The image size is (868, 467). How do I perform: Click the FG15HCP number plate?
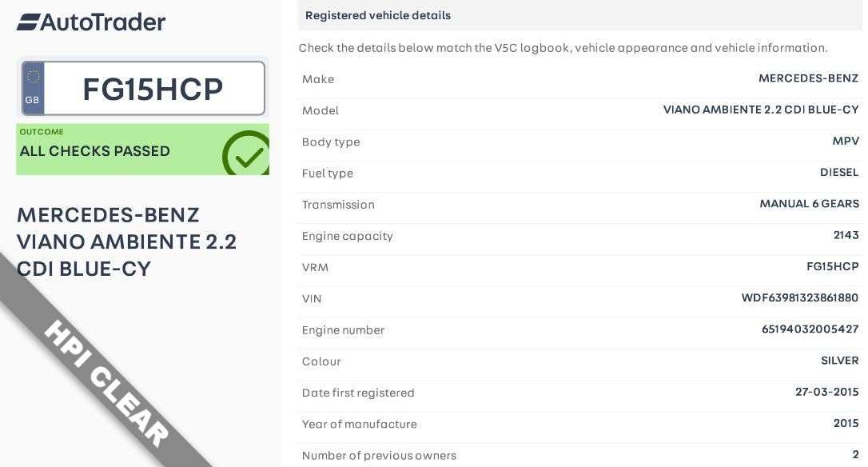point(153,89)
